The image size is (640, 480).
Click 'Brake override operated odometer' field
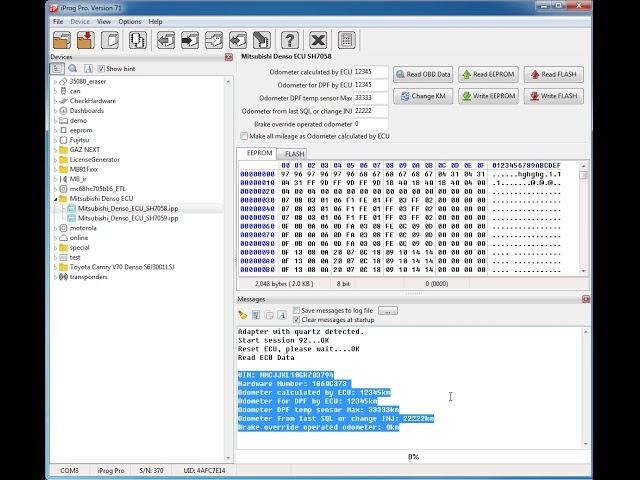tap(371, 124)
